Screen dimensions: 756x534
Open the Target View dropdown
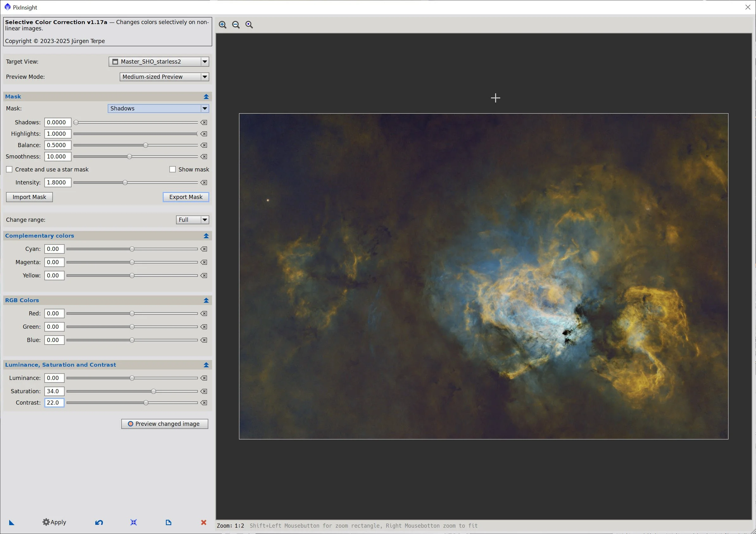coord(205,61)
